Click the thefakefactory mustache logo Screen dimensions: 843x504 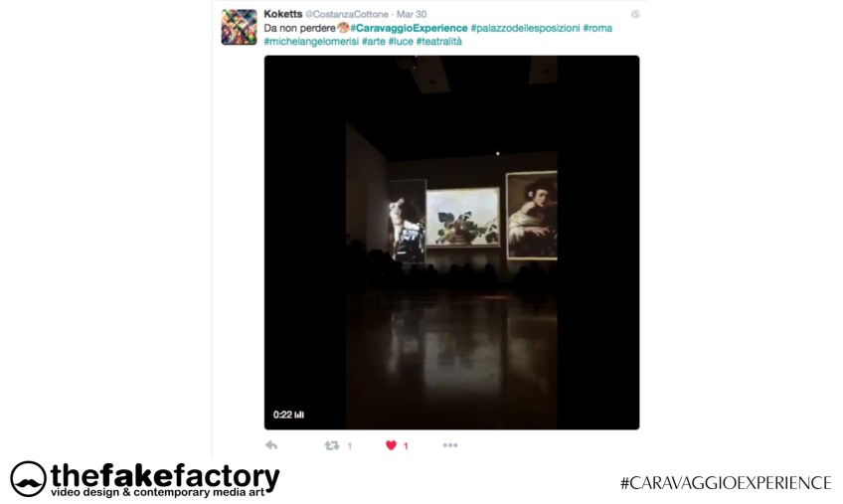coord(29,479)
